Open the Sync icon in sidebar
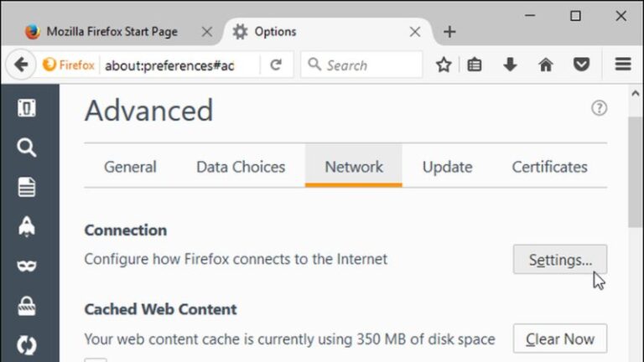Image resolution: width=644 pixels, height=362 pixels. (x=27, y=345)
